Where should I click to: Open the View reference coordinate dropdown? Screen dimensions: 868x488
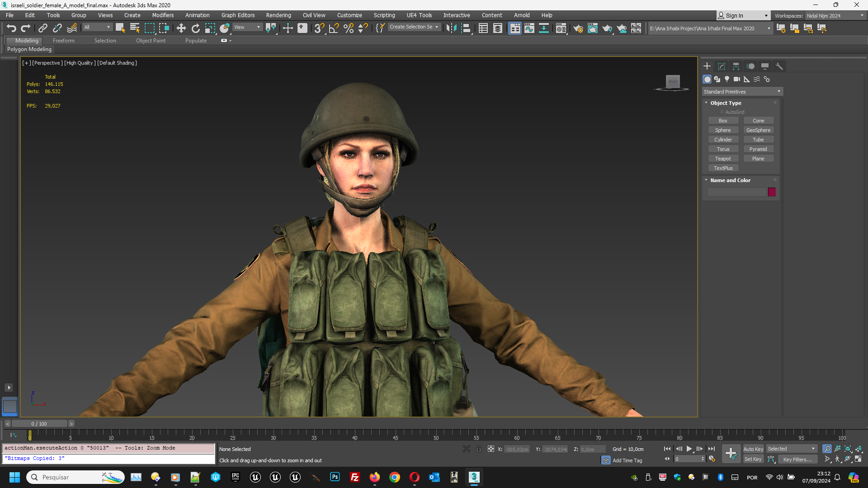coord(247,27)
